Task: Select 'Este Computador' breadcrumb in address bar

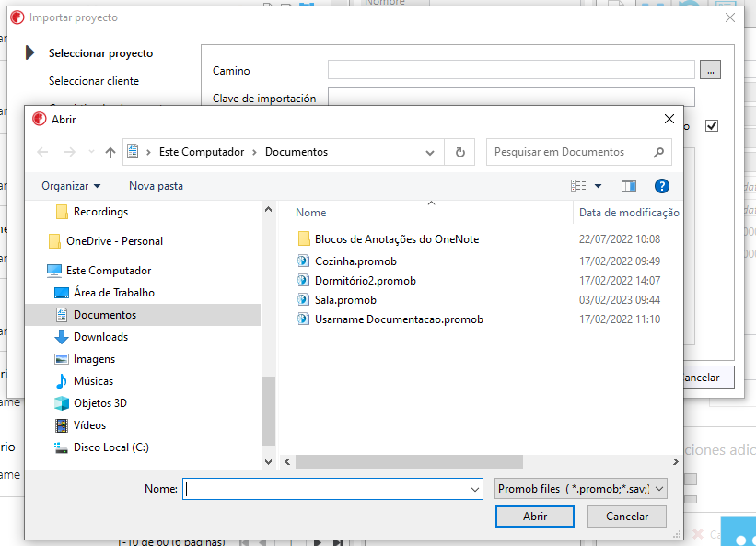Action: [x=202, y=152]
